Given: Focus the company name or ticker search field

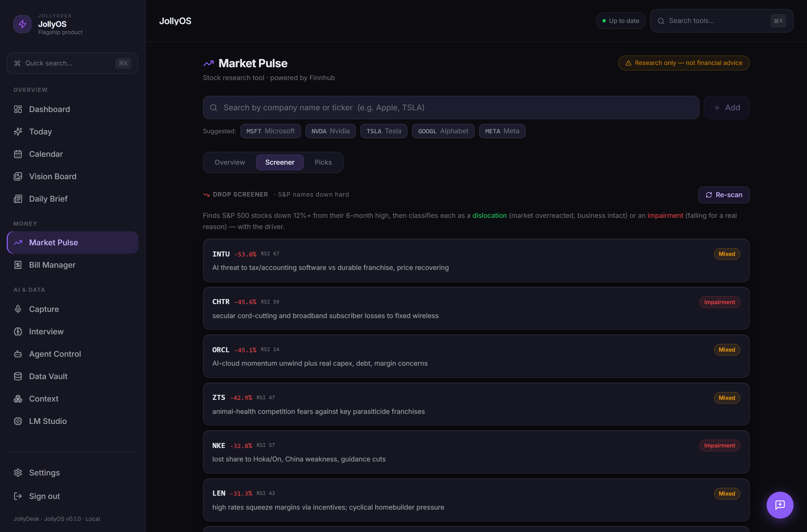Looking at the screenshot, I should click(x=451, y=108).
